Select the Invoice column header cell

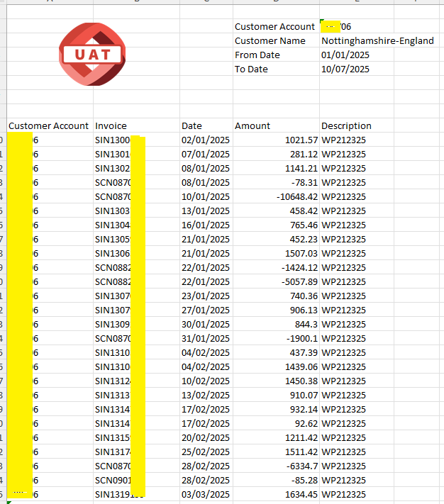coord(111,125)
